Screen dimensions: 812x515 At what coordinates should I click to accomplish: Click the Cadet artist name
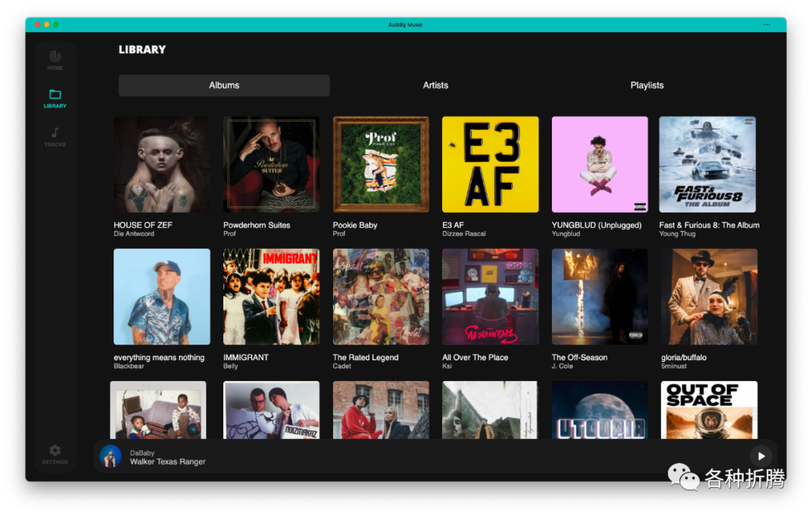click(x=342, y=366)
